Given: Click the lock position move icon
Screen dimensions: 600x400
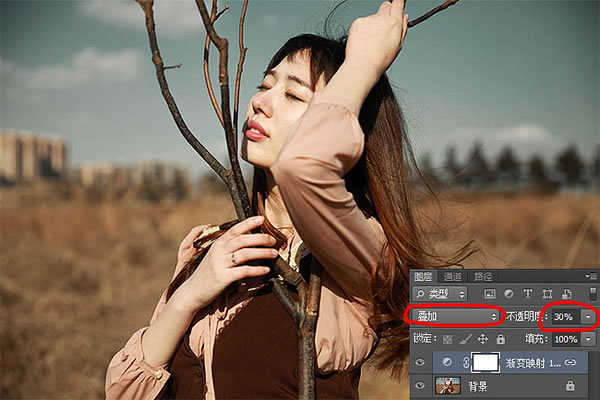Looking at the screenshot, I should [482, 340].
